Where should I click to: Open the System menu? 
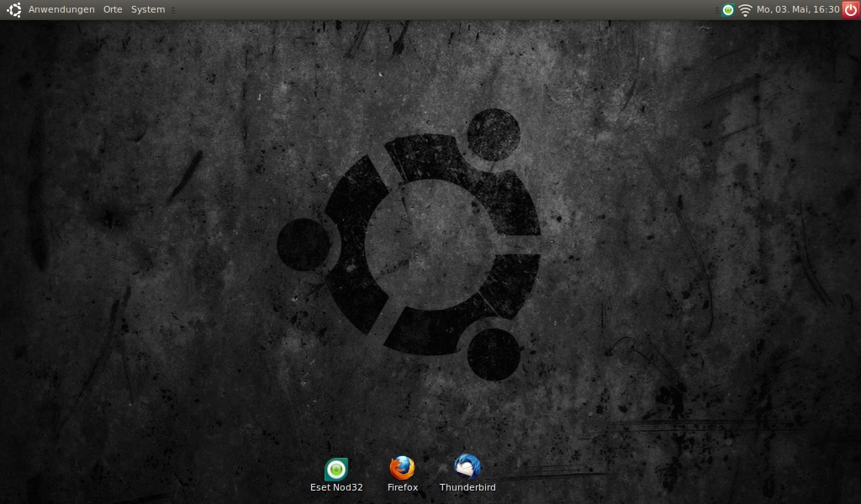click(x=148, y=9)
